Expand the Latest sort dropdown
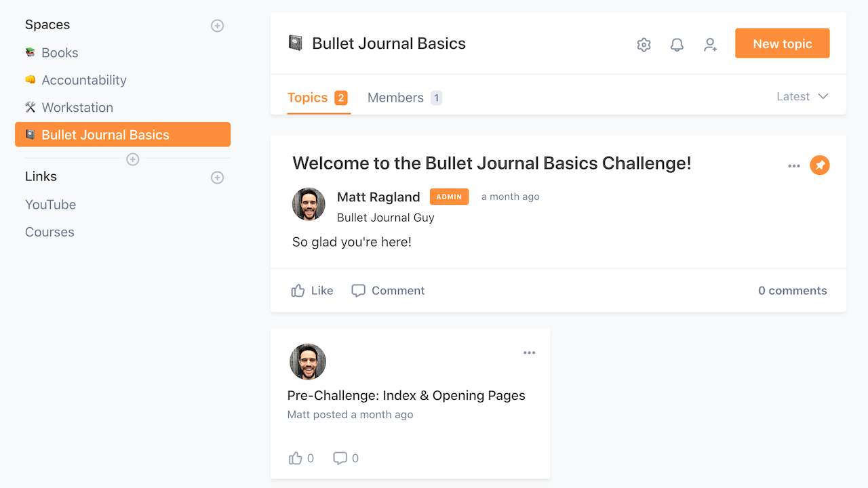Viewport: 868px width, 488px height. tap(802, 96)
